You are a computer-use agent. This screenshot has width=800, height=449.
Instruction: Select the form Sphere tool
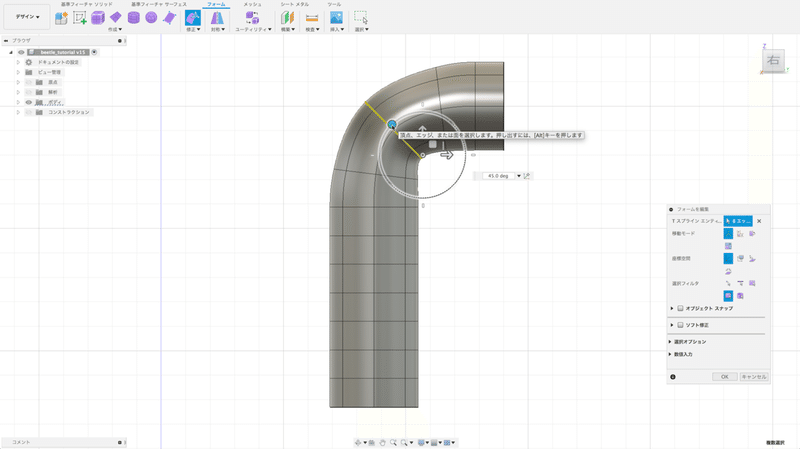(151, 18)
